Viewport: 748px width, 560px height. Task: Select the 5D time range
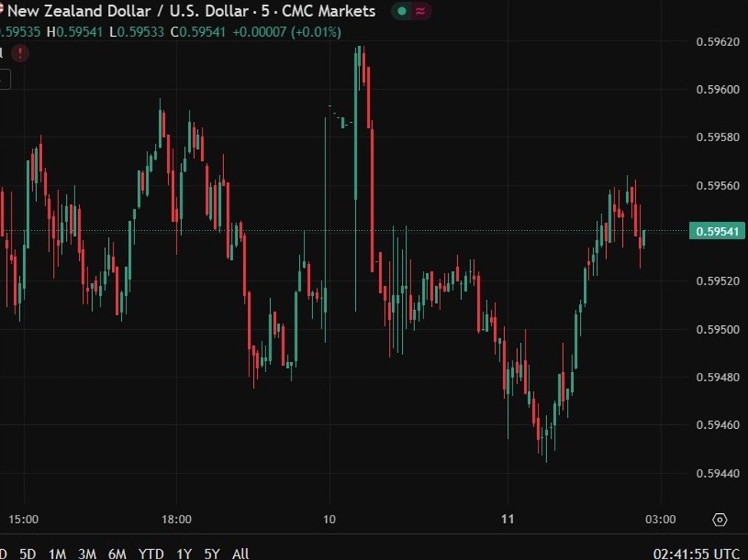[28, 553]
